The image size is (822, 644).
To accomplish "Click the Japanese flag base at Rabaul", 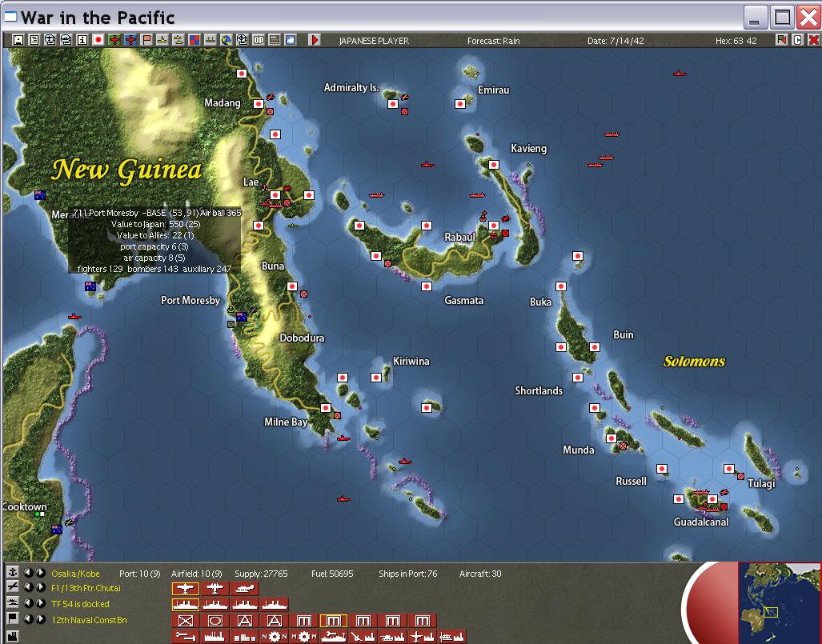I will pyautogui.click(x=493, y=226).
